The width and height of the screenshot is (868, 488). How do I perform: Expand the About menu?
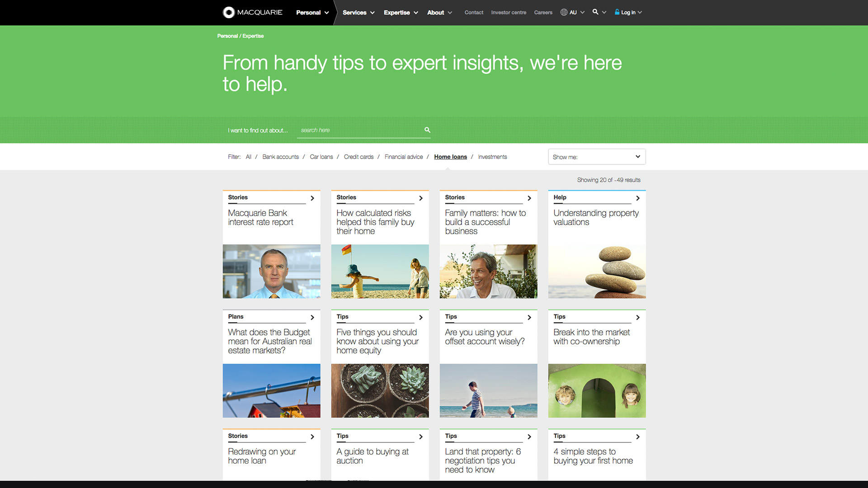click(439, 12)
